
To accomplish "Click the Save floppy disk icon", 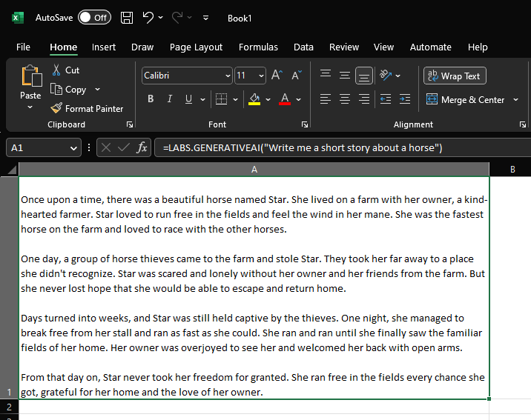I will [x=127, y=18].
